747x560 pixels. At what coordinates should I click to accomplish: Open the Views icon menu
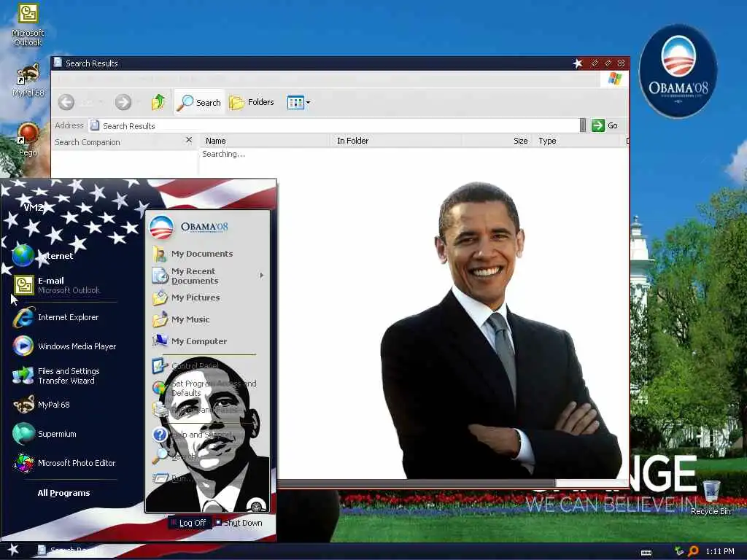295,102
